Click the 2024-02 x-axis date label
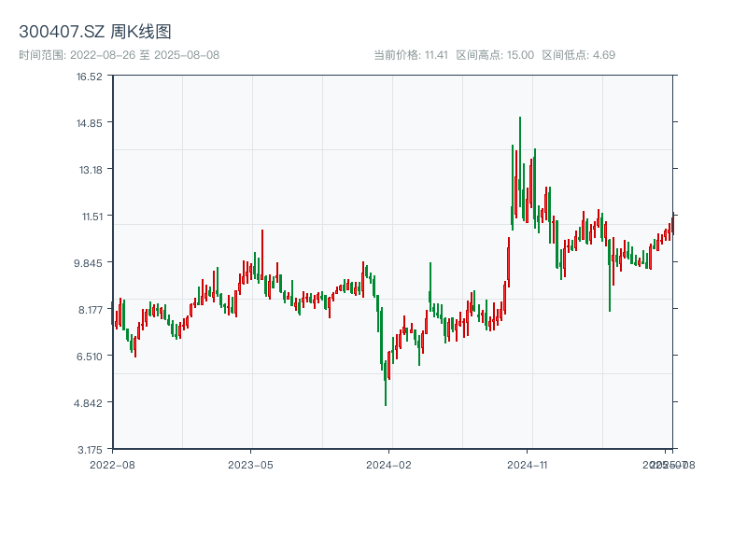The height and width of the screenshot is (560, 747). point(388,464)
